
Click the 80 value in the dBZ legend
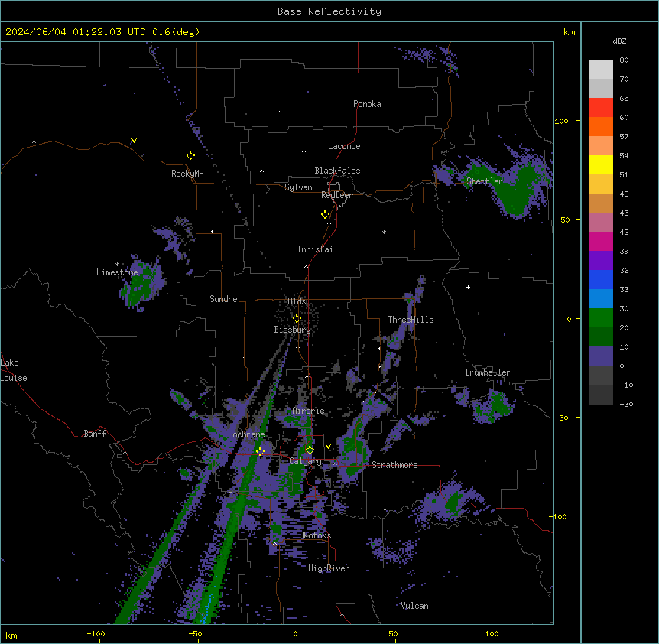624,60
